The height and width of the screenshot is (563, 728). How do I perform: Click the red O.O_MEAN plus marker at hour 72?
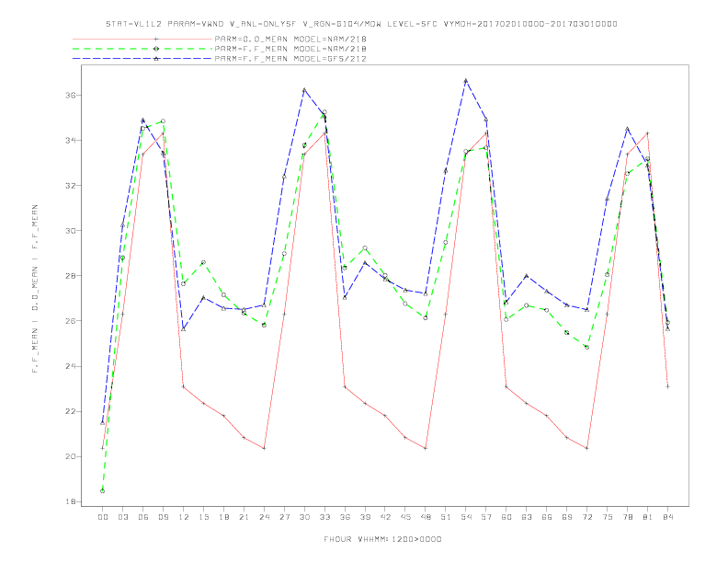[x=586, y=448]
